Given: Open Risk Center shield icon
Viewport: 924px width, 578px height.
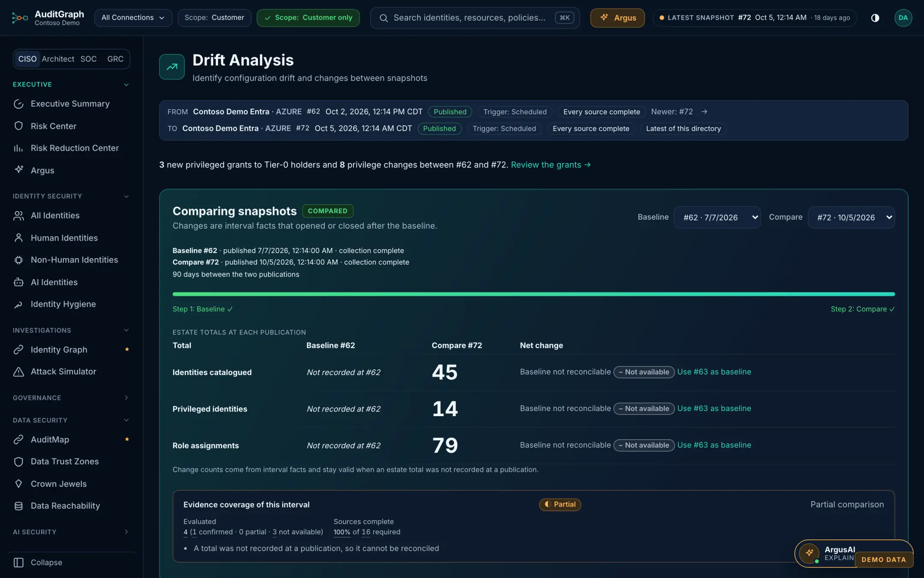Looking at the screenshot, I should pyautogui.click(x=18, y=126).
